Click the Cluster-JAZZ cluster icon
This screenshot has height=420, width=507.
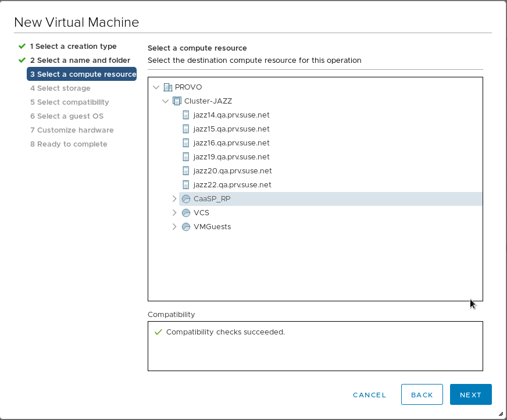[177, 101]
